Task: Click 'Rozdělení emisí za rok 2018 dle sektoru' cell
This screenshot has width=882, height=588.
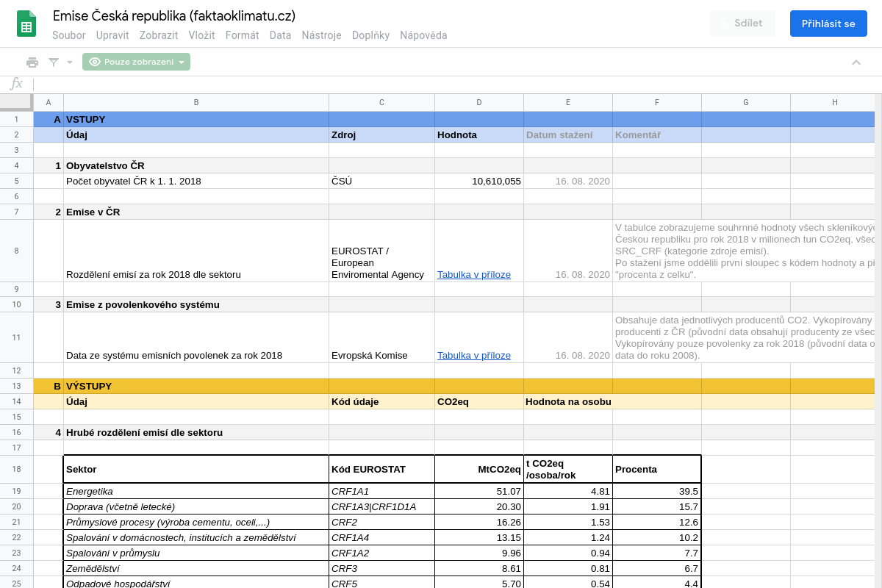Action: click(x=196, y=251)
